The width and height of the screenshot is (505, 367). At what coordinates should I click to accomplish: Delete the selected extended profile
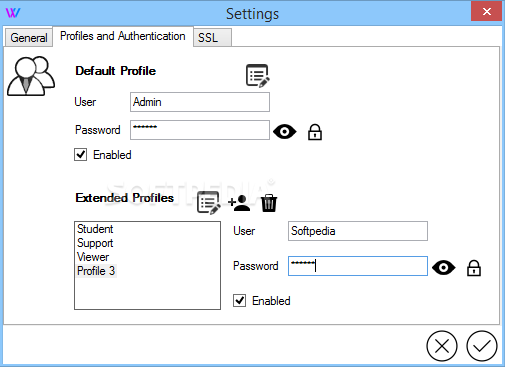pos(269,203)
